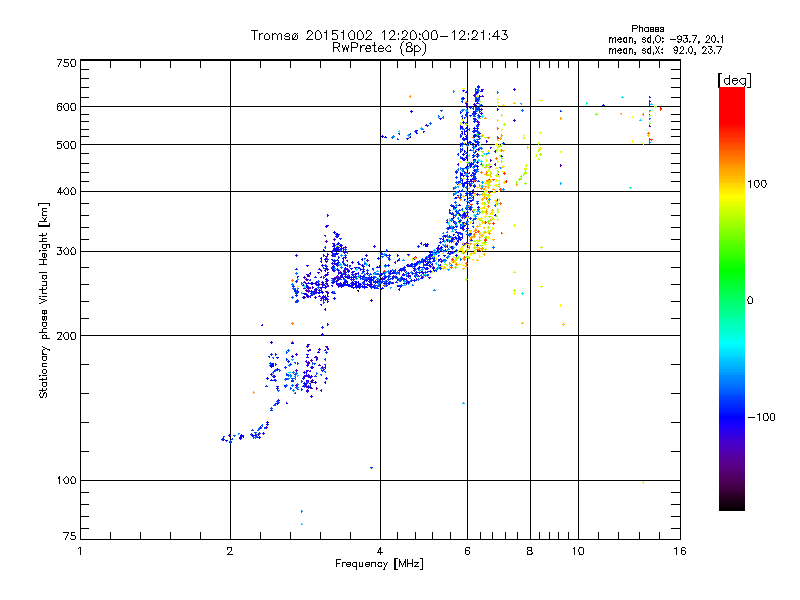Screen dimensions: 800x600
Task: Click the x-axis tick label '1'
Action: pos(80,551)
